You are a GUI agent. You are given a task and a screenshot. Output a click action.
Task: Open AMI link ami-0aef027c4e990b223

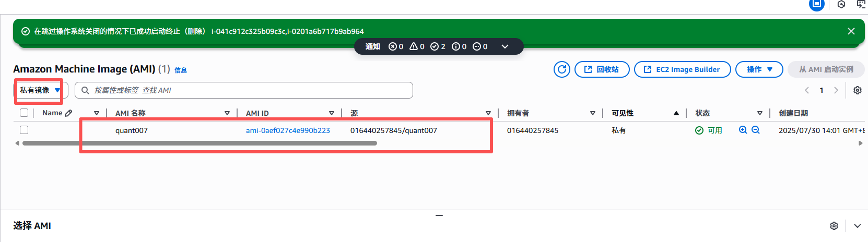click(x=288, y=130)
